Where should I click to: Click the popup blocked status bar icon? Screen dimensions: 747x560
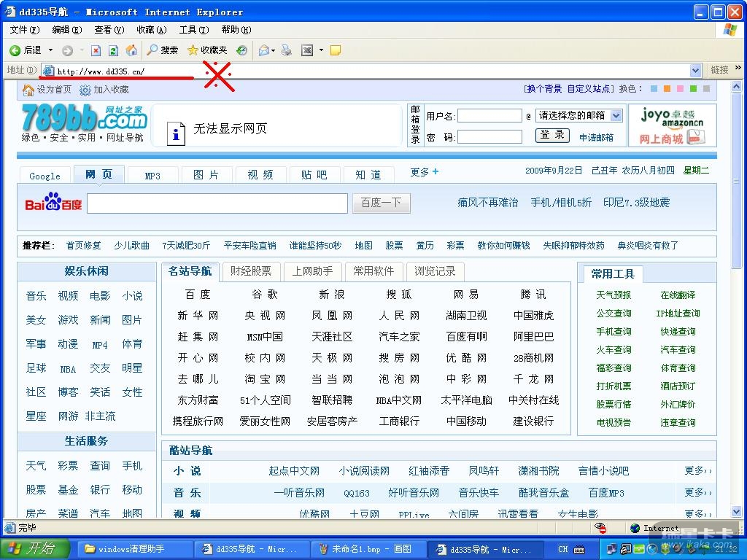[600, 527]
